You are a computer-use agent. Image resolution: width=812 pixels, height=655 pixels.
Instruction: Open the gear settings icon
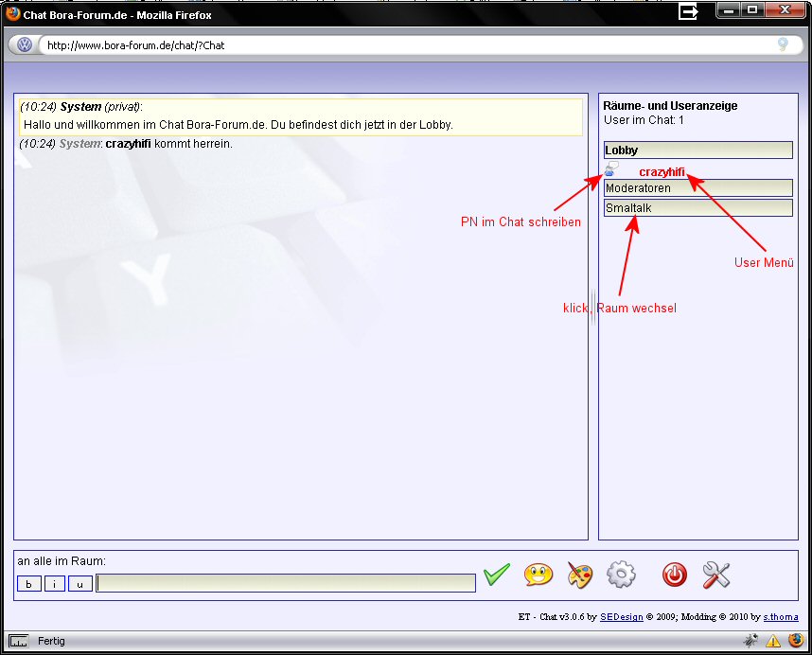621,575
